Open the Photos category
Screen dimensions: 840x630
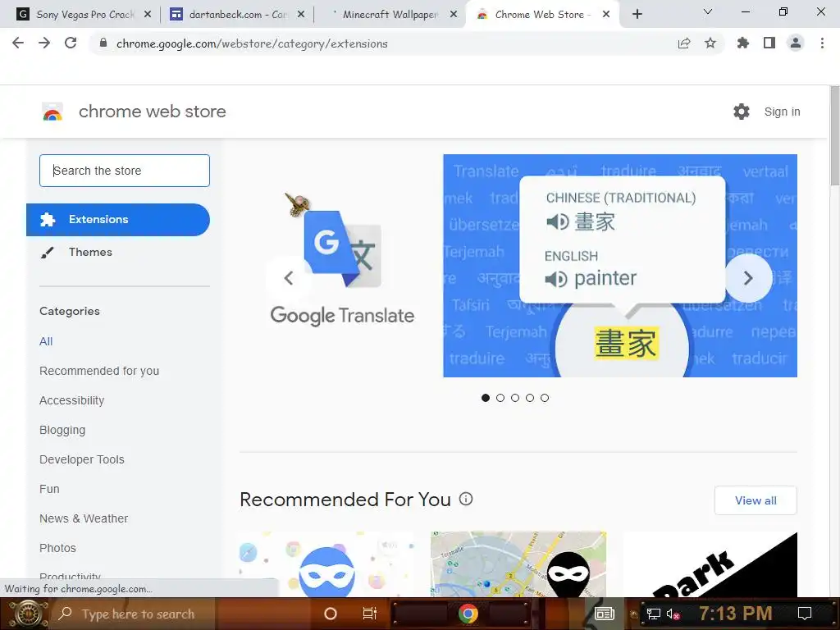[x=58, y=547]
